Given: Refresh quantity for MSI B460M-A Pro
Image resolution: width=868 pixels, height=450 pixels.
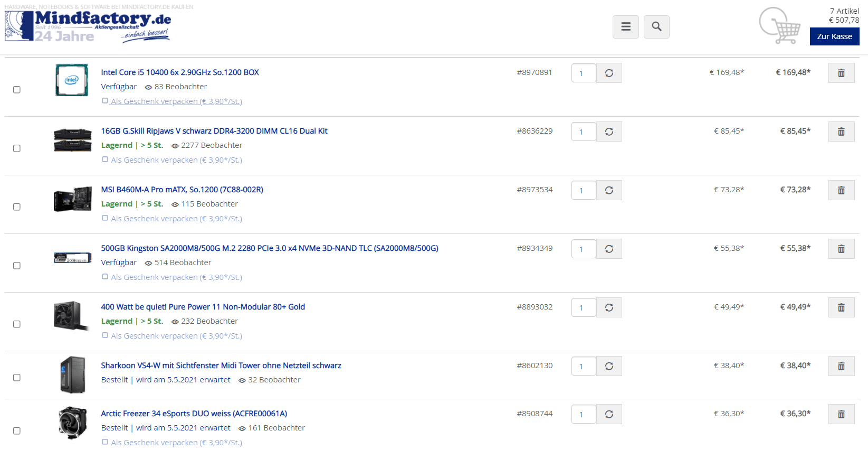Looking at the screenshot, I should [609, 190].
